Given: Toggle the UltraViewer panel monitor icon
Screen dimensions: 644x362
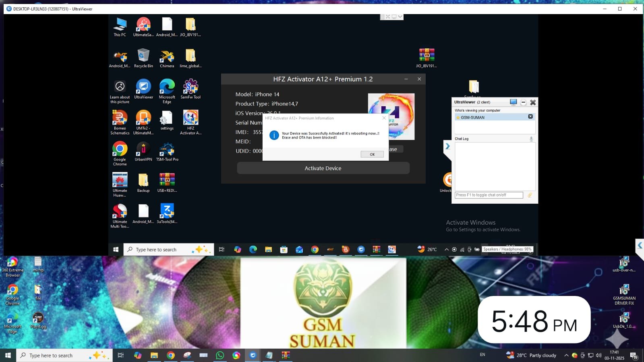Looking at the screenshot, I should (x=513, y=102).
